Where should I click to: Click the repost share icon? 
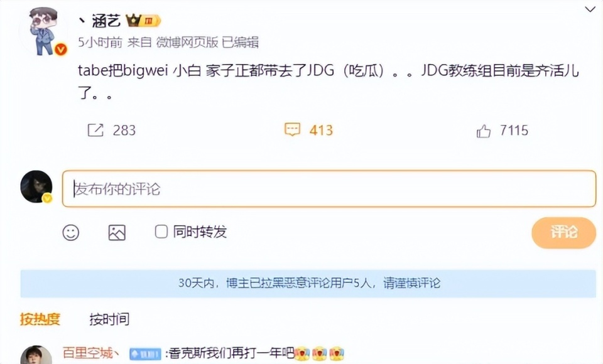pyautogui.click(x=95, y=130)
